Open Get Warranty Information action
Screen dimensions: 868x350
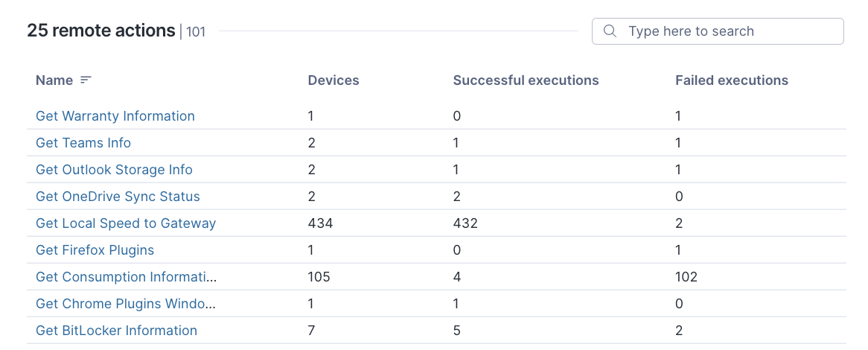(x=115, y=116)
